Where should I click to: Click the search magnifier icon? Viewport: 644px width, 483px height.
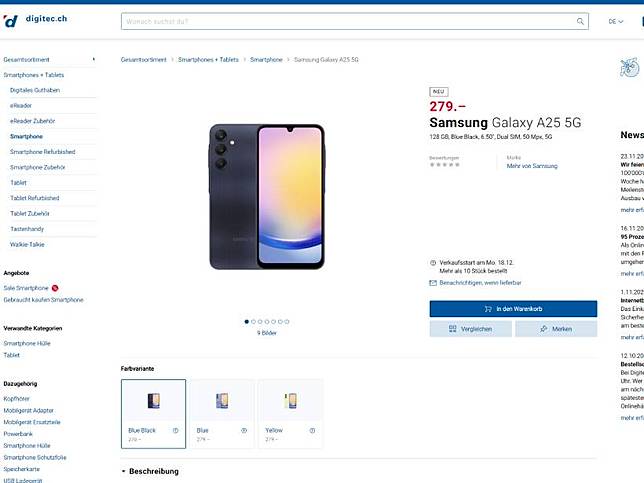click(580, 21)
